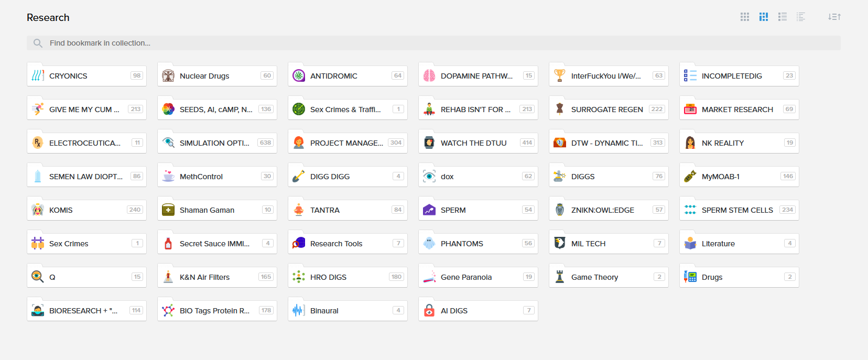This screenshot has height=360, width=868.
Task: Click the 414 count on WATCH THE DTUU
Action: (x=527, y=143)
